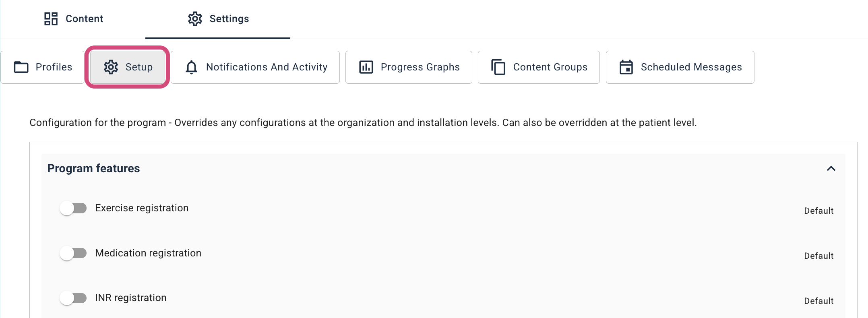Image resolution: width=868 pixels, height=318 pixels.
Task: Click the Progress Graphs chart icon
Action: point(366,67)
